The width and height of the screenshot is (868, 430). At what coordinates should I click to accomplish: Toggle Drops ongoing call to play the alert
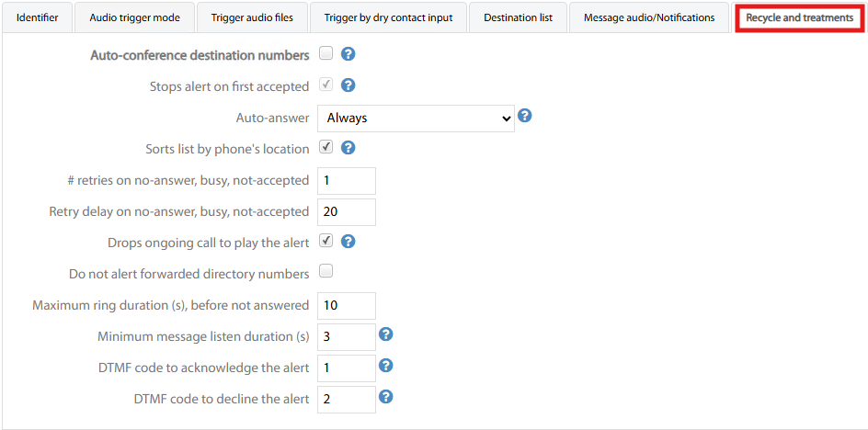click(x=325, y=242)
